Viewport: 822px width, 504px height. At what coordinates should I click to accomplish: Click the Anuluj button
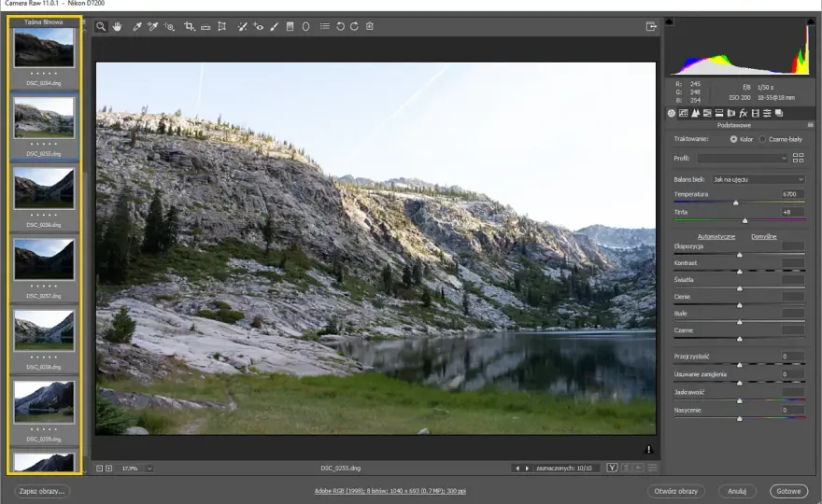(x=737, y=491)
